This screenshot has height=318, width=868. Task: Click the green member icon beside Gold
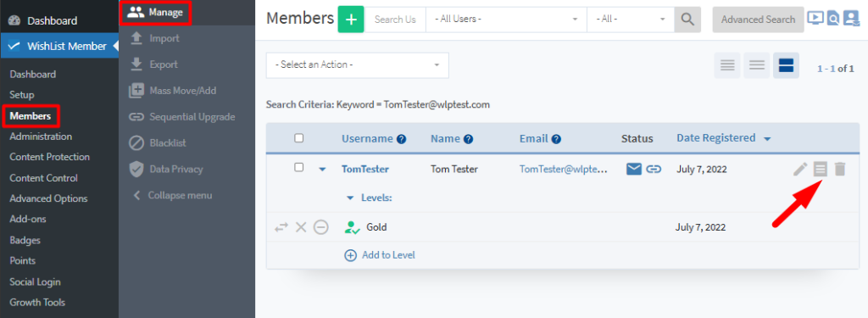pyautogui.click(x=352, y=227)
